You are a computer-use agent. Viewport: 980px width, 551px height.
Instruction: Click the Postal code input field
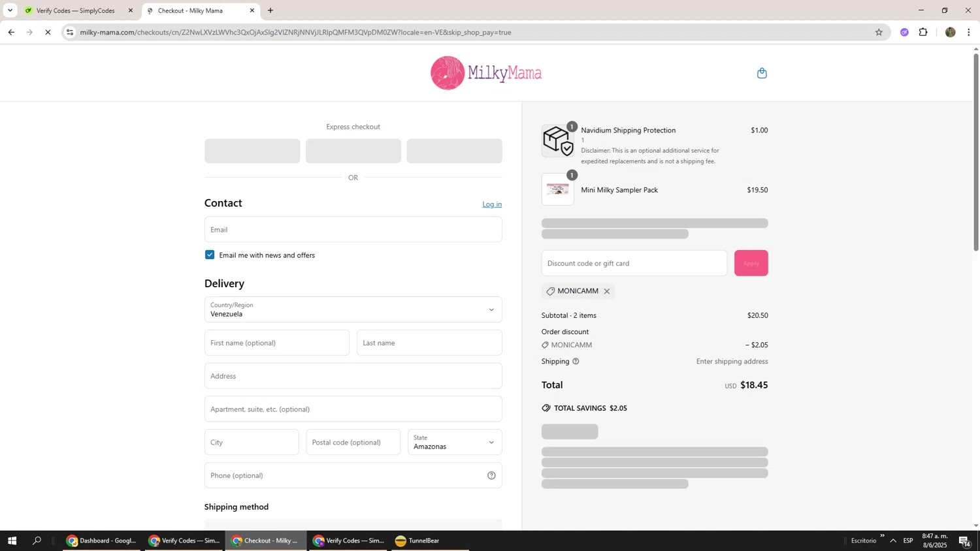point(353,442)
